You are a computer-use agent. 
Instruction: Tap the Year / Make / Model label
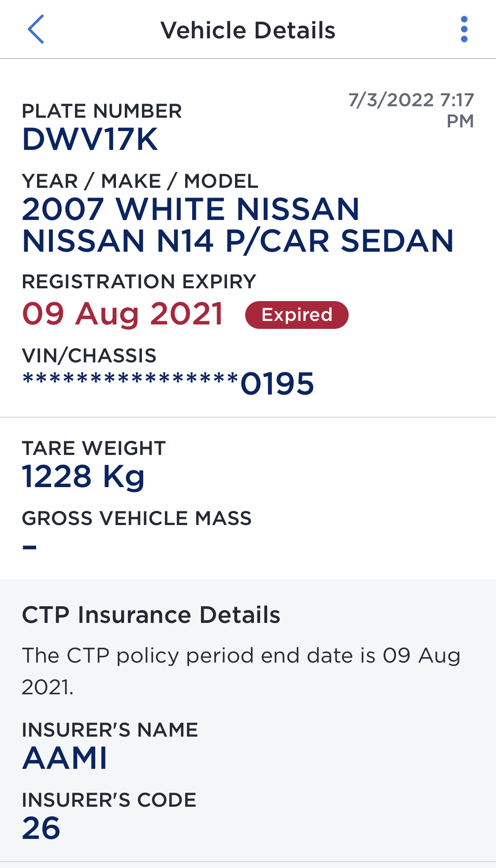[140, 181]
